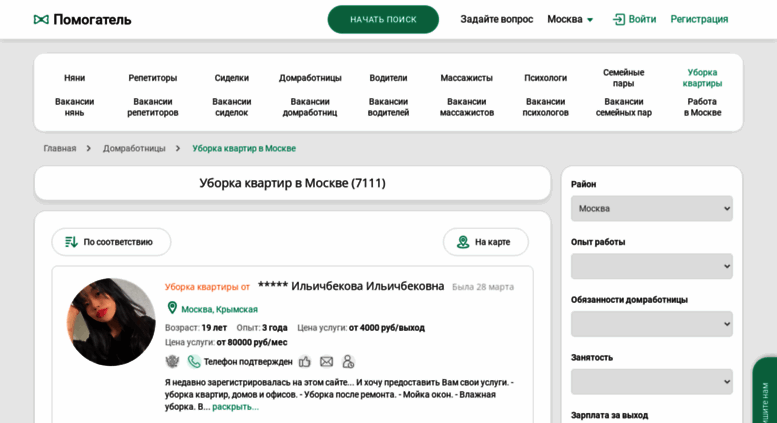Open the Сиделки category
777x423 pixels.
click(x=231, y=78)
